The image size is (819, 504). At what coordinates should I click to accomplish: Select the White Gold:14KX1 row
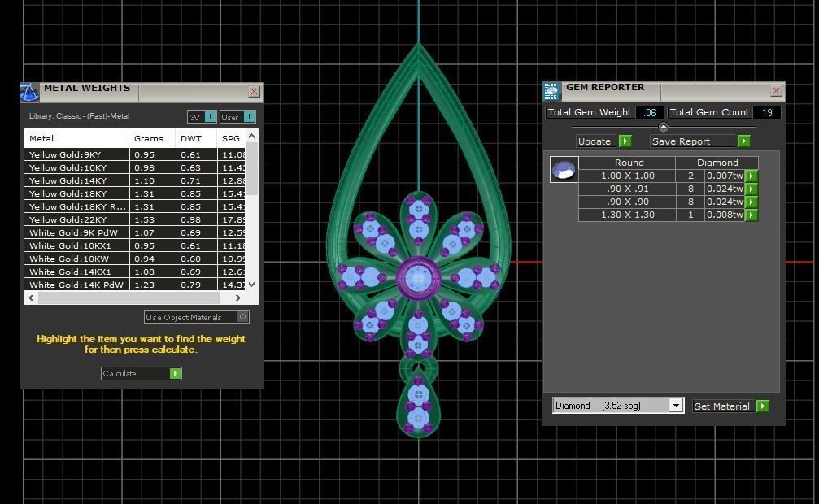click(135, 272)
